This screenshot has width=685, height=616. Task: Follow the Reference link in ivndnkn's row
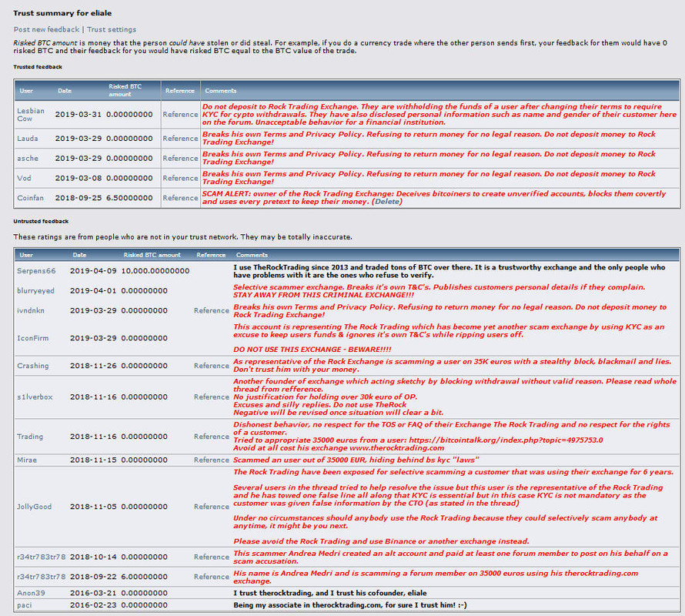coord(212,310)
